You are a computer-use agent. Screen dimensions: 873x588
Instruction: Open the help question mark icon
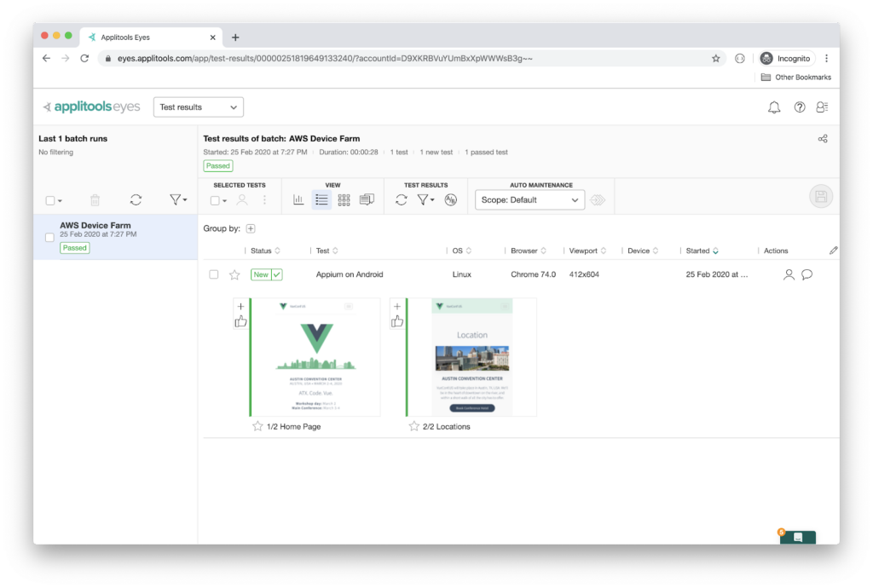click(x=799, y=107)
